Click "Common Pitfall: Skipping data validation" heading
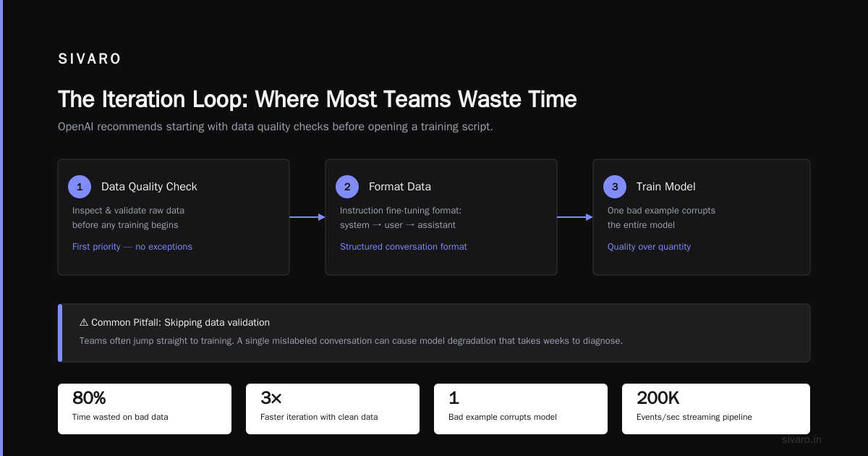 pyautogui.click(x=180, y=322)
